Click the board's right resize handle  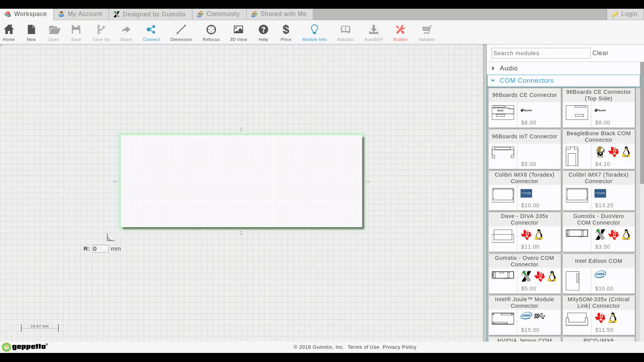coord(368,182)
